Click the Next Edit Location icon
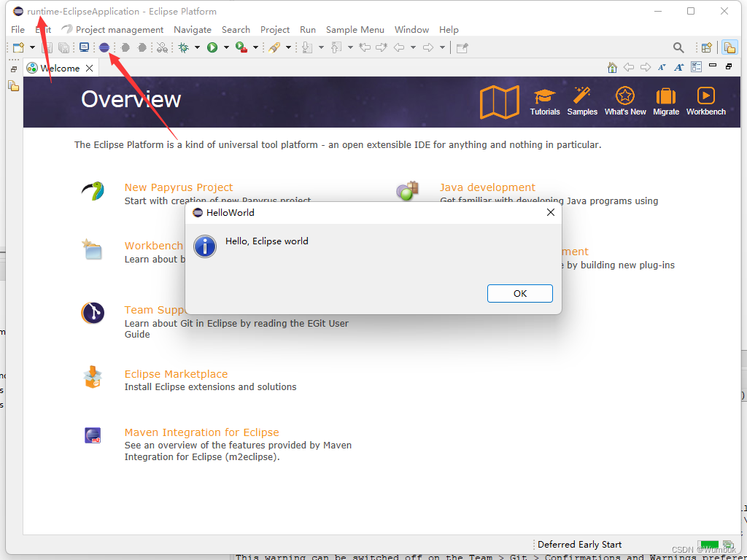 382,47
